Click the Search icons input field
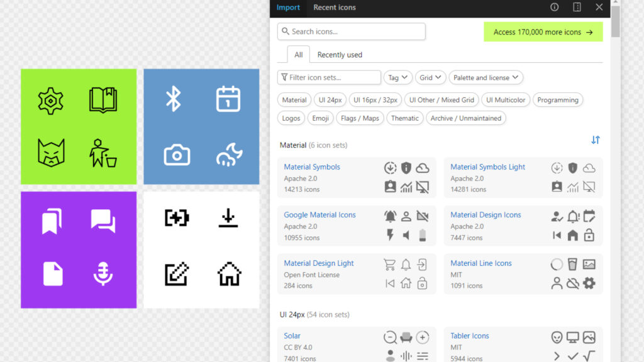The width and height of the screenshot is (644, 362). (351, 31)
